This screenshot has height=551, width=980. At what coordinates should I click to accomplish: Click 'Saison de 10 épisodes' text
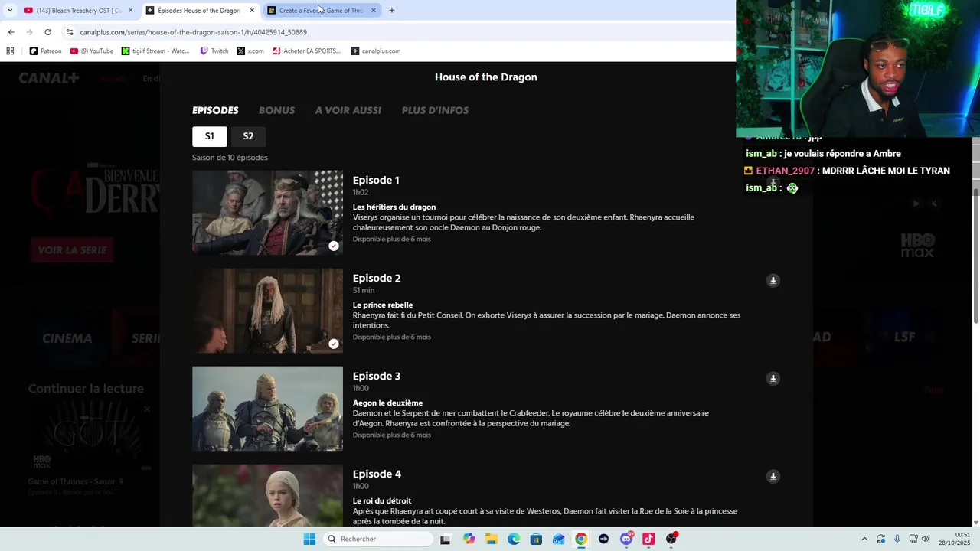pos(230,158)
